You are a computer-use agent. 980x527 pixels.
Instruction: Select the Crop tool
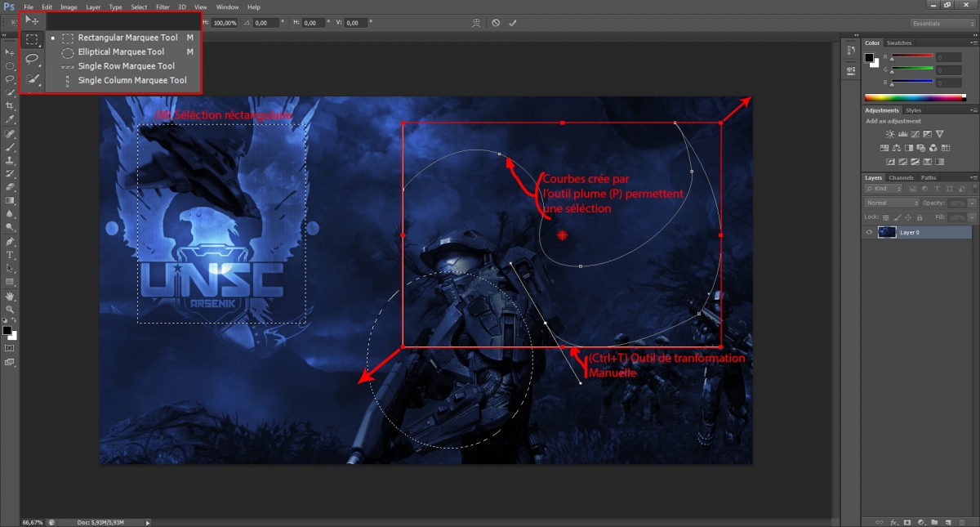point(10,105)
